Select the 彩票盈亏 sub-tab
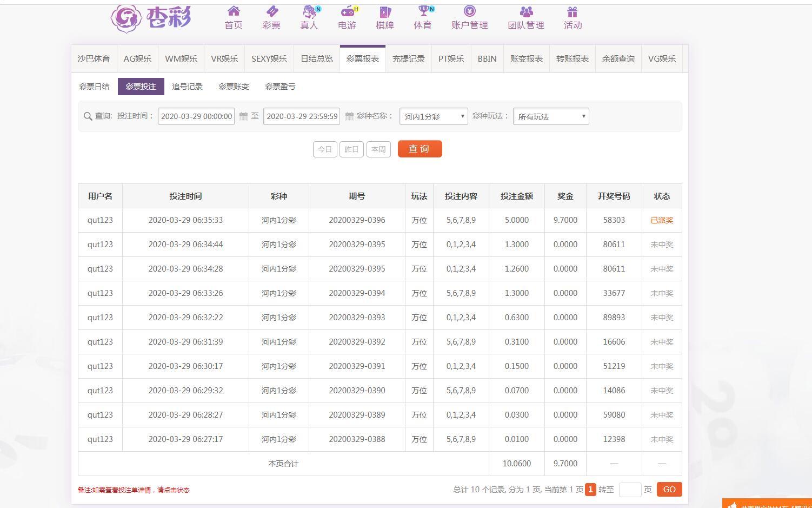812x508 pixels. 280,87
